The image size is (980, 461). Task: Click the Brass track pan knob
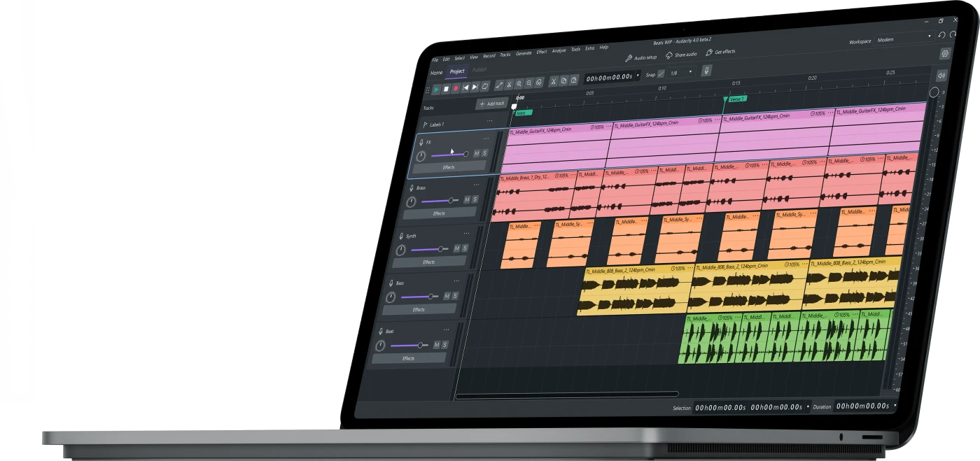pyautogui.click(x=411, y=201)
